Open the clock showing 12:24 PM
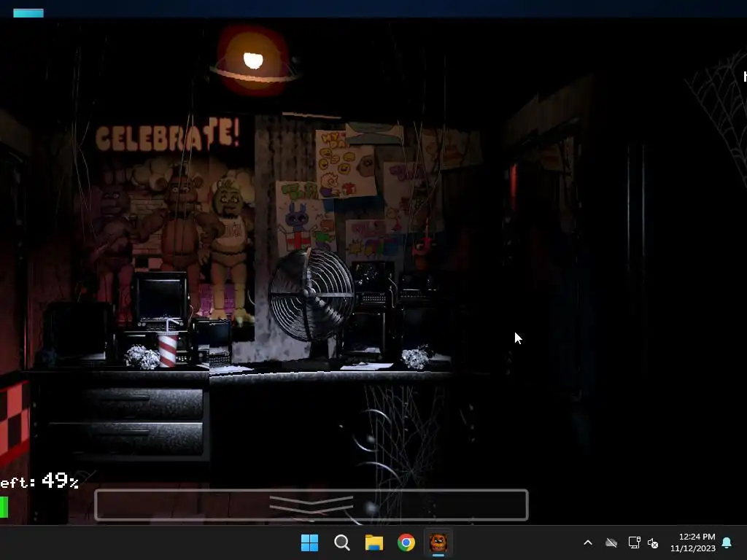 693,542
